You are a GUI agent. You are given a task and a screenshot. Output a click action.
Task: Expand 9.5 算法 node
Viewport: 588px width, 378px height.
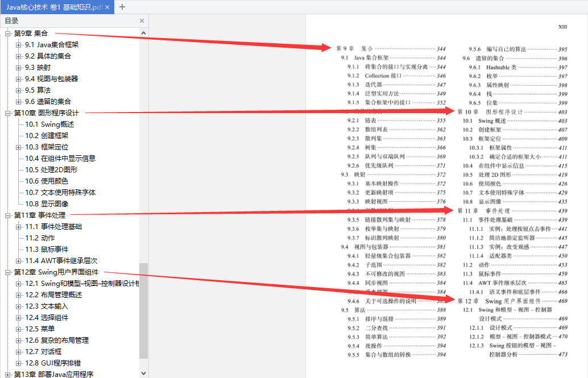pos(18,90)
